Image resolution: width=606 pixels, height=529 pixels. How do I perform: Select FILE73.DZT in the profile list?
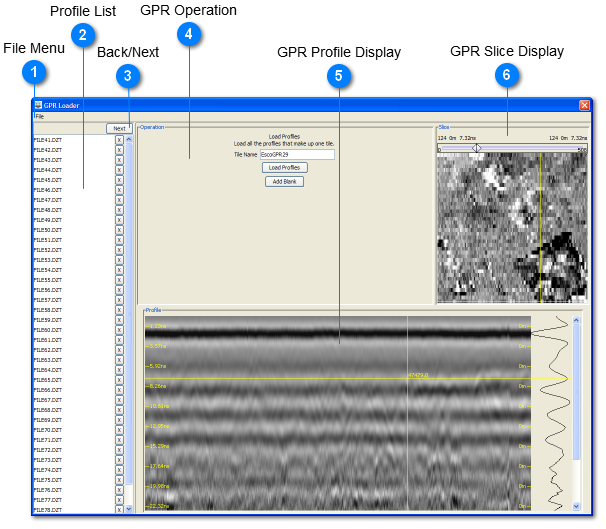pos(48,460)
